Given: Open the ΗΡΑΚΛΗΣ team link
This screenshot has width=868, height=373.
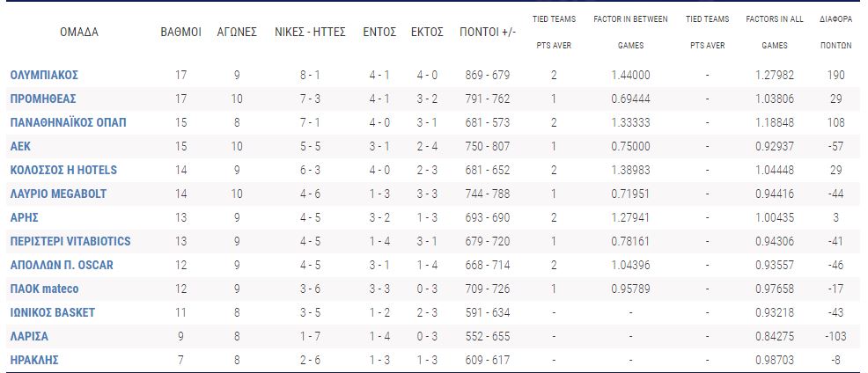Looking at the screenshot, I should coord(34,360).
